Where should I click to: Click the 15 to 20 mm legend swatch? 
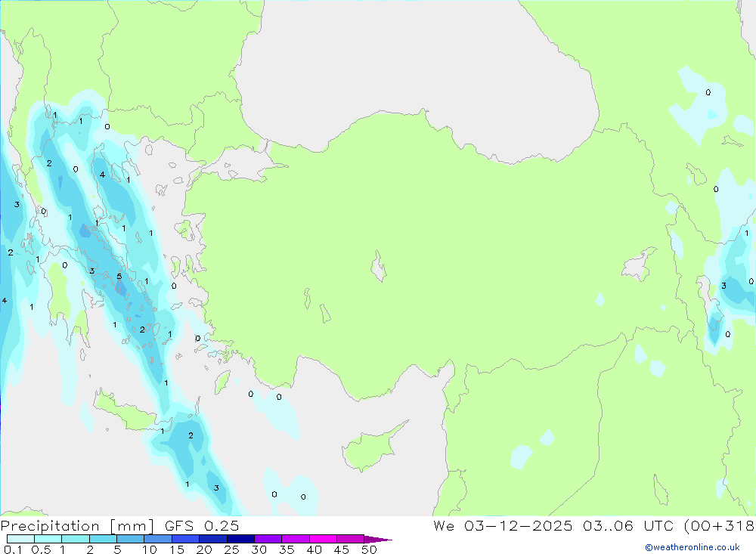point(186,539)
